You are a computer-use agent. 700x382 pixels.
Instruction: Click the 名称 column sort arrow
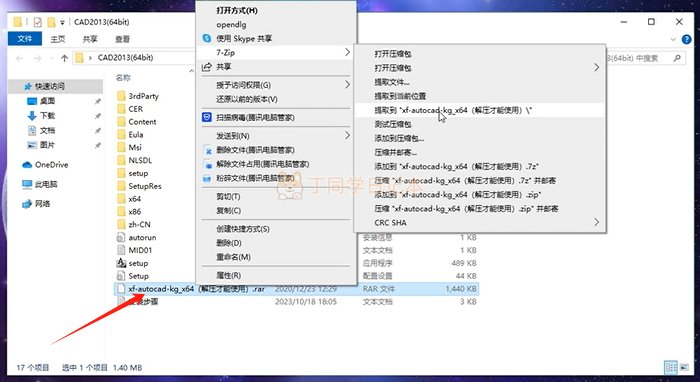192,71
